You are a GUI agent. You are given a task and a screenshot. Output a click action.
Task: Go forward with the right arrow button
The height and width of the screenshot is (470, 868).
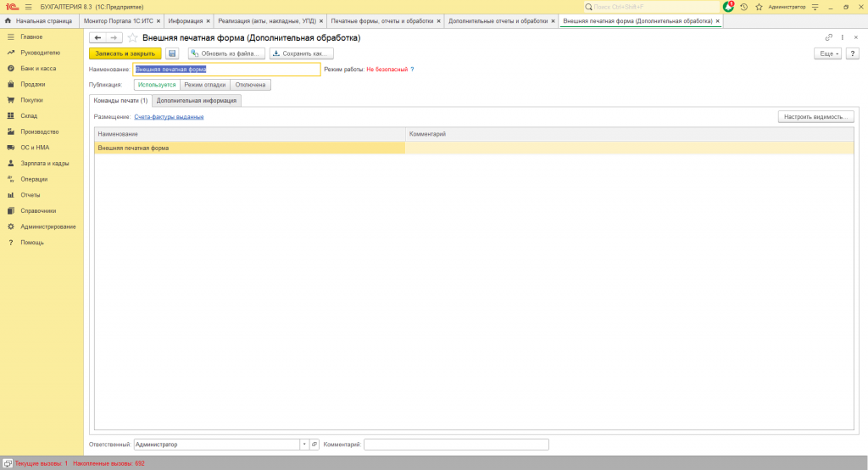[x=114, y=37]
